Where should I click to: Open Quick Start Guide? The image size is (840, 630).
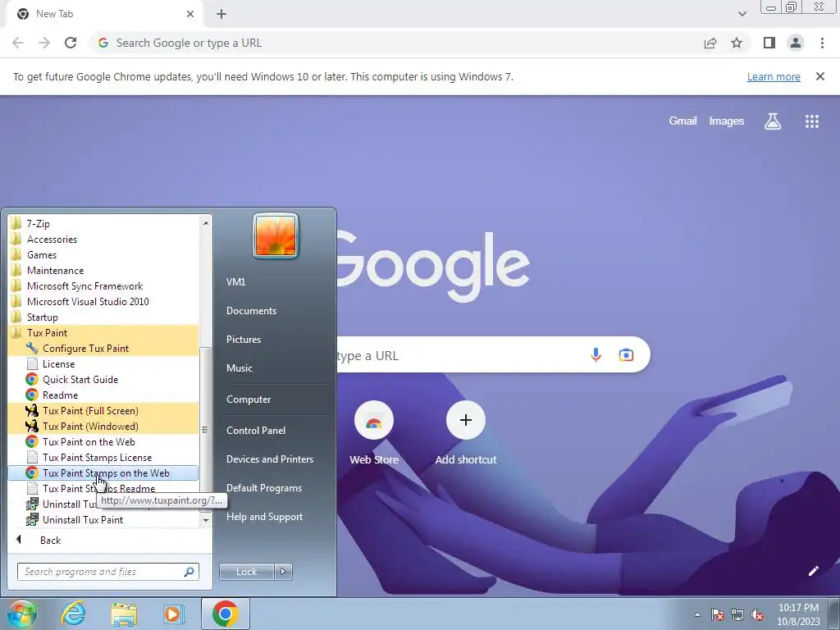pos(103,379)
